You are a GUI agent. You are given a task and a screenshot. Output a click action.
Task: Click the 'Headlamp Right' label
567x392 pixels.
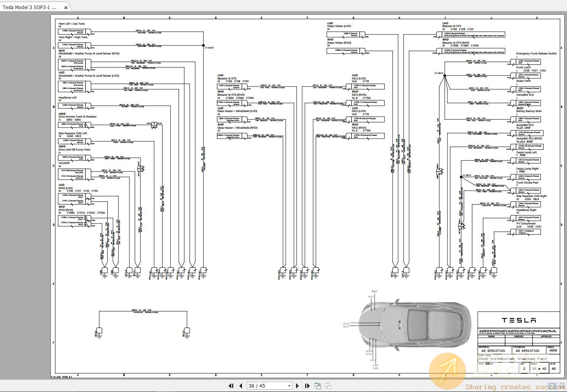(526, 210)
